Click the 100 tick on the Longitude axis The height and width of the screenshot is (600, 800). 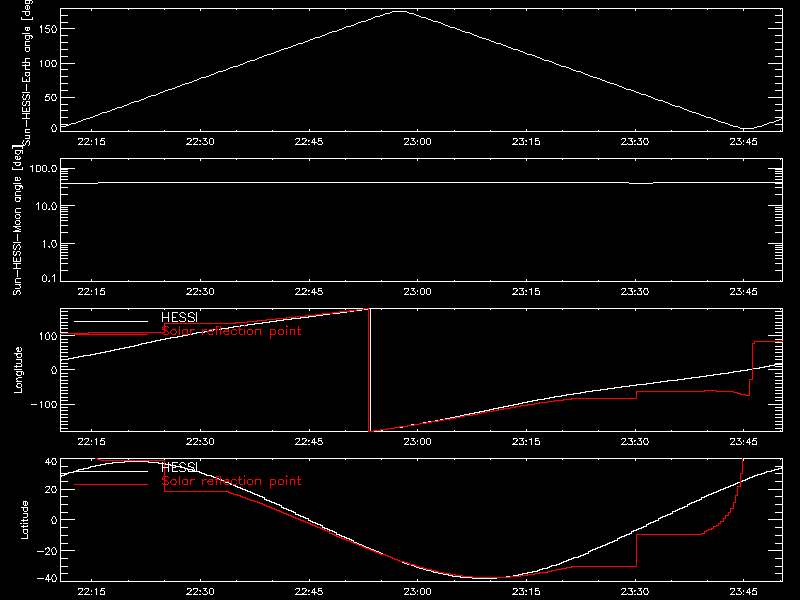48,336
